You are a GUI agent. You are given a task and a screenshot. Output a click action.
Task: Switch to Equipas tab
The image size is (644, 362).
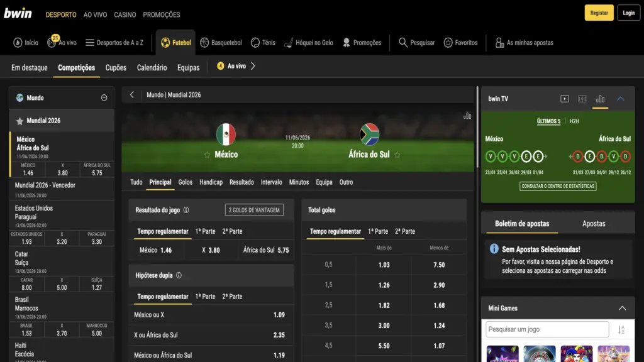(188, 68)
